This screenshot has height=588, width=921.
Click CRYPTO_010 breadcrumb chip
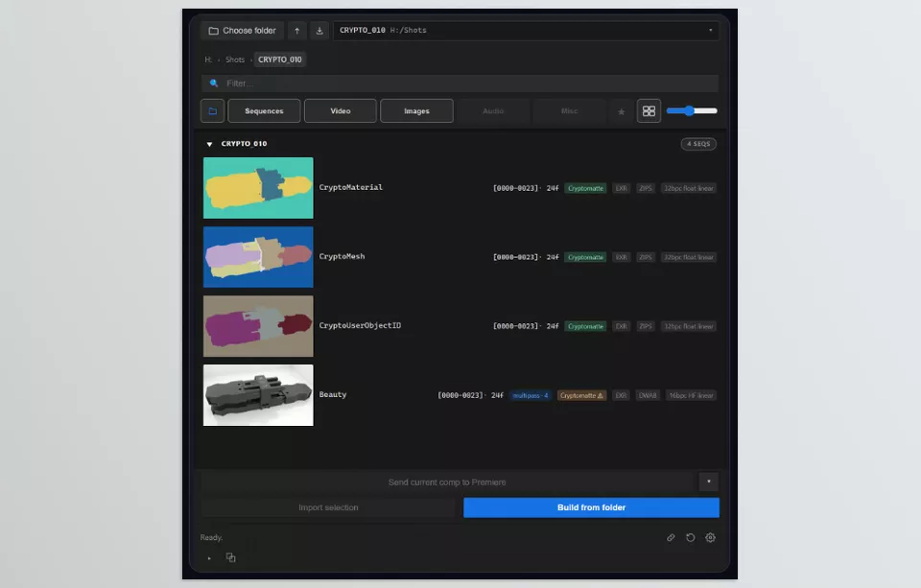click(x=280, y=59)
